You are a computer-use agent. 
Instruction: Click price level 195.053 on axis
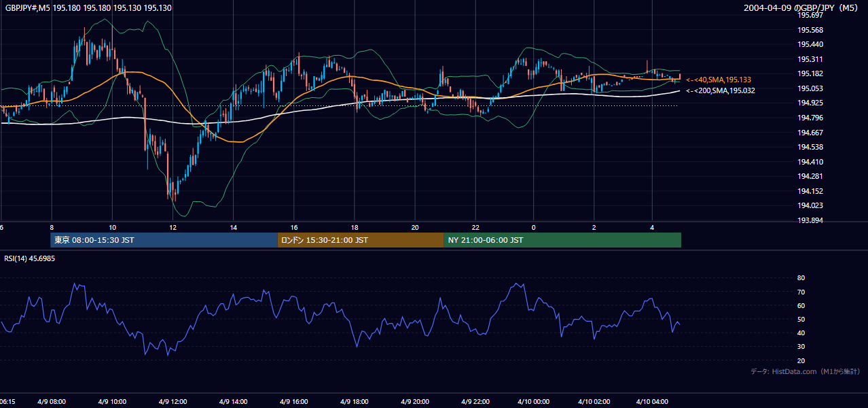[x=810, y=88]
